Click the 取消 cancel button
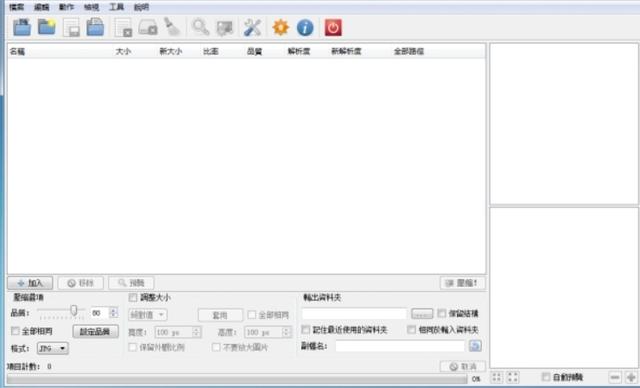The height and width of the screenshot is (388, 640). tap(463, 366)
